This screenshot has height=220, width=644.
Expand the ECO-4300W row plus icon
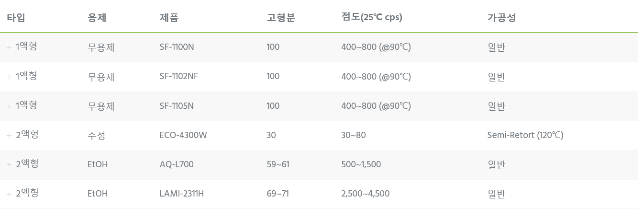pos(9,135)
